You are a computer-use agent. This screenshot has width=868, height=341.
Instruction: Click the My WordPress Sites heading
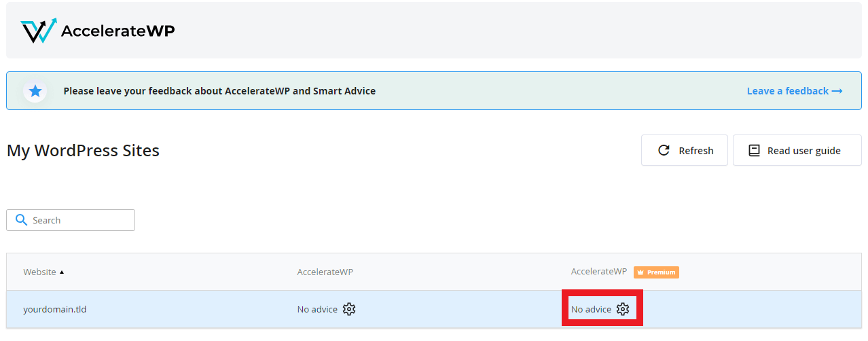(x=83, y=150)
